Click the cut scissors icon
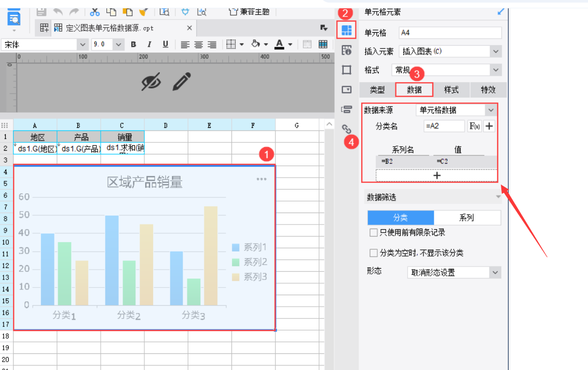This screenshot has height=370, width=588. [95, 11]
